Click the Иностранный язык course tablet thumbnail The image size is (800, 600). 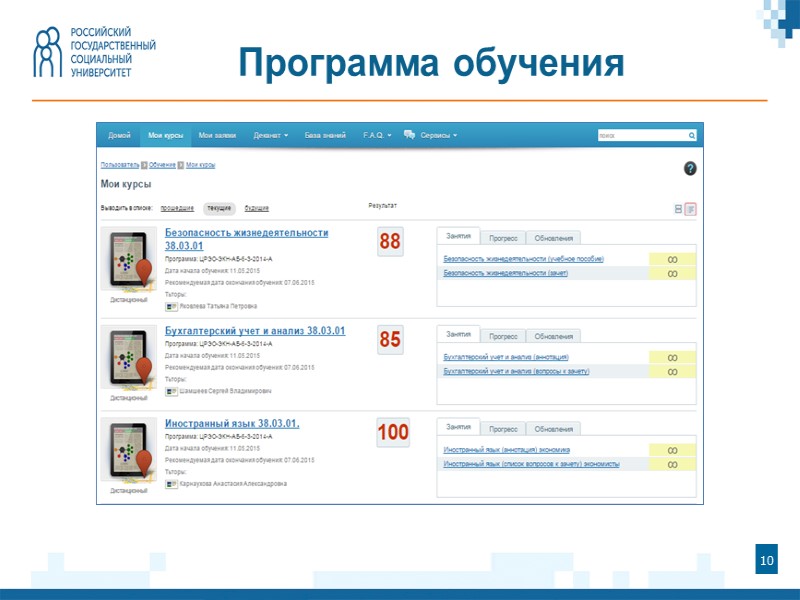tap(129, 451)
